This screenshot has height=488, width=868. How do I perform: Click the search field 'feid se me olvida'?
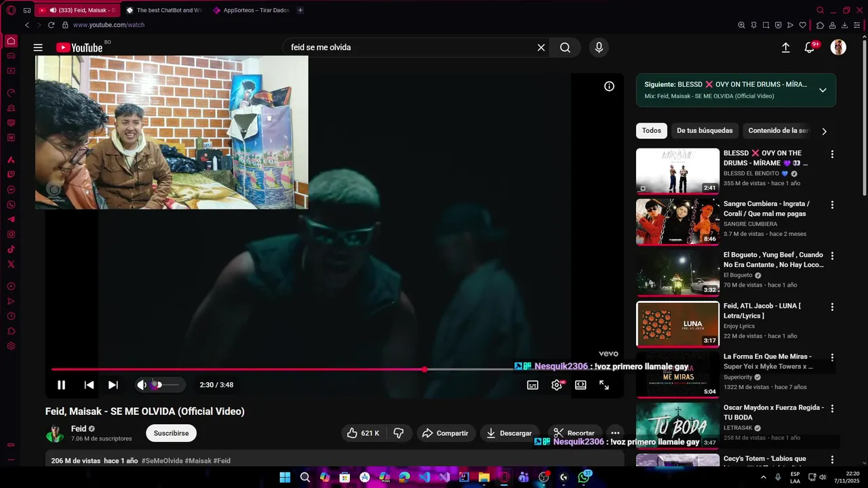point(410,47)
